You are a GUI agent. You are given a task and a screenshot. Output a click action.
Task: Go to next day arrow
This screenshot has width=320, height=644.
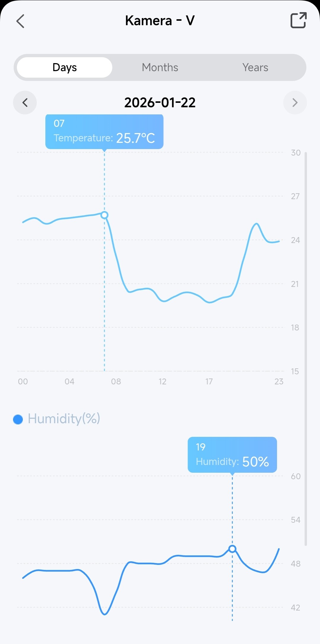point(295,103)
